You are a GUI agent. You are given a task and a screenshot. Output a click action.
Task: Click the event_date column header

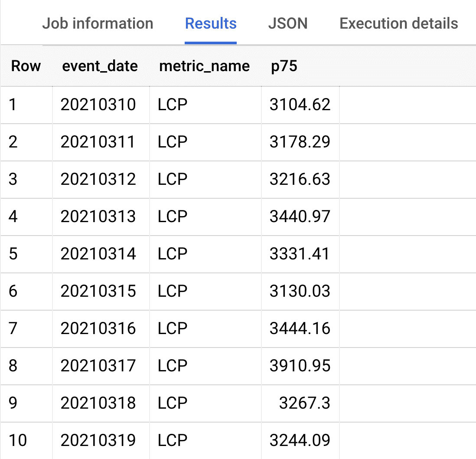pyautogui.click(x=100, y=66)
